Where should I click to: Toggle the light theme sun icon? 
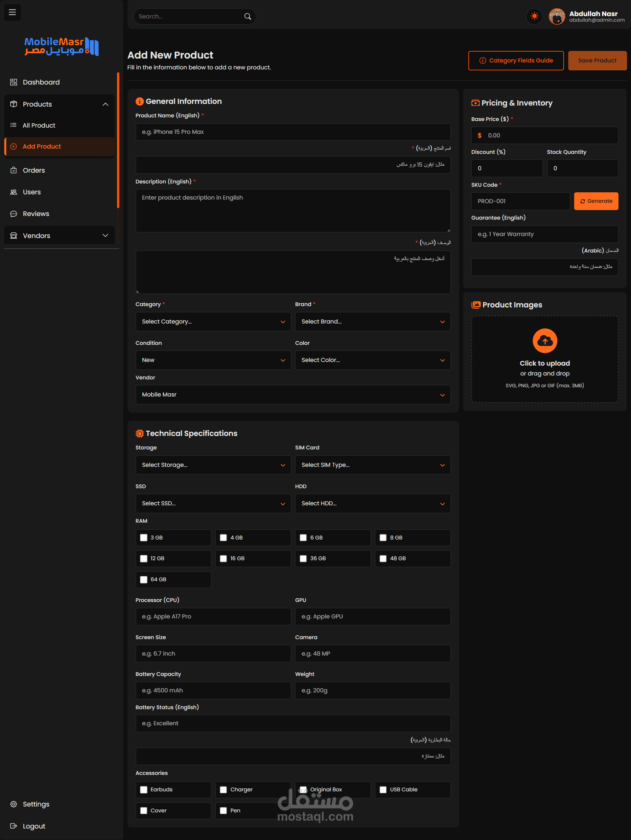click(x=534, y=16)
